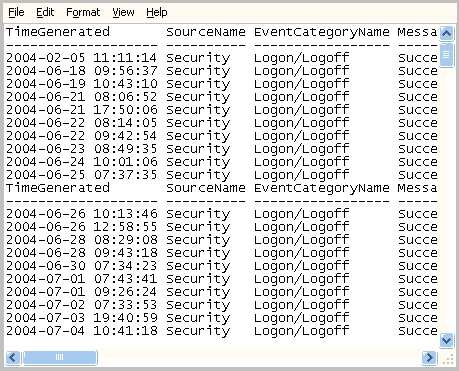Image resolution: width=459 pixels, height=371 pixels.
Task: Click the timestamp 2004-07-01 07:43:41
Action: 81,279
